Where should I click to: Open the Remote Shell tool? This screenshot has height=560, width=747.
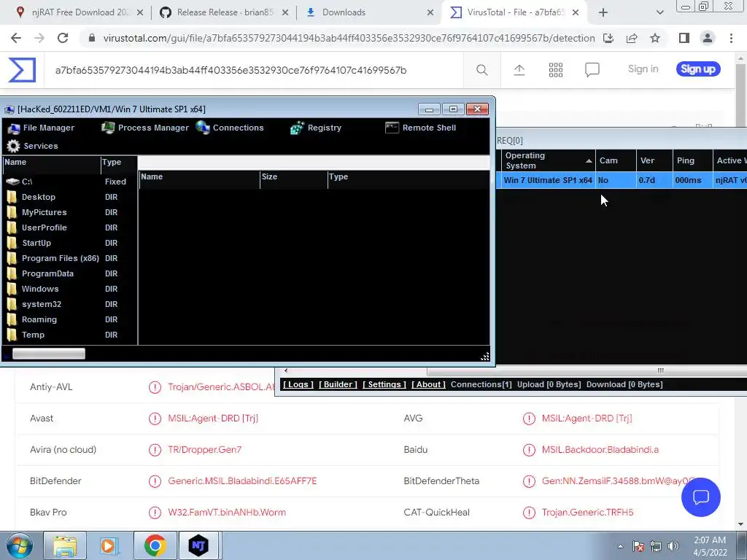coord(420,128)
